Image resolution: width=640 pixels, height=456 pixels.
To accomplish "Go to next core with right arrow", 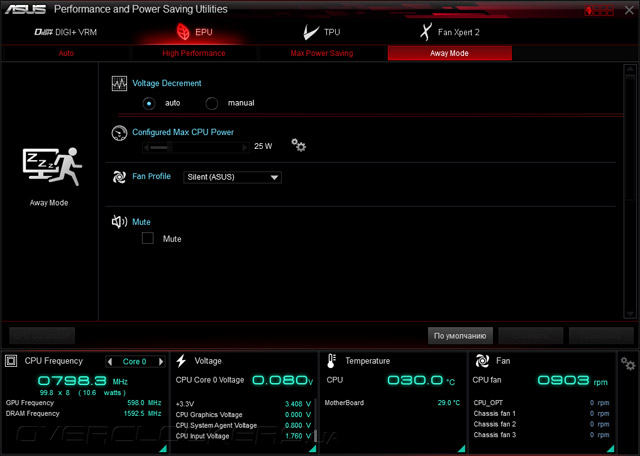I will click(x=161, y=361).
